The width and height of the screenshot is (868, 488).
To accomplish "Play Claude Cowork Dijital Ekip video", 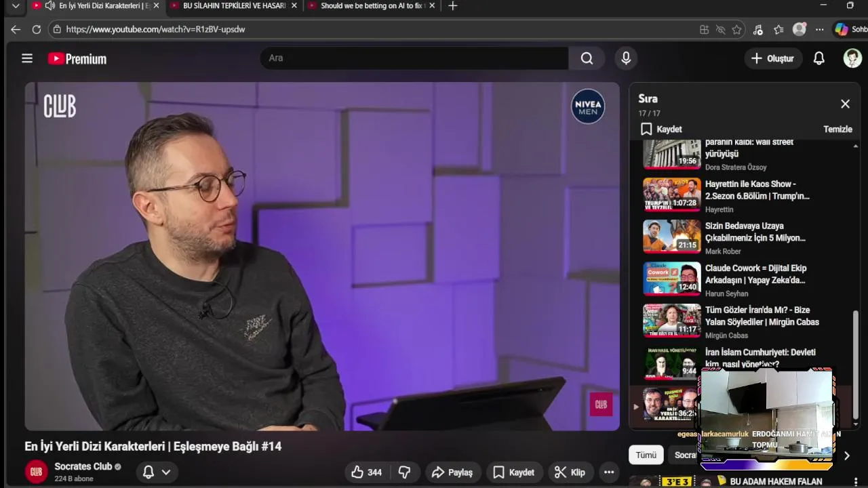I will [743, 280].
